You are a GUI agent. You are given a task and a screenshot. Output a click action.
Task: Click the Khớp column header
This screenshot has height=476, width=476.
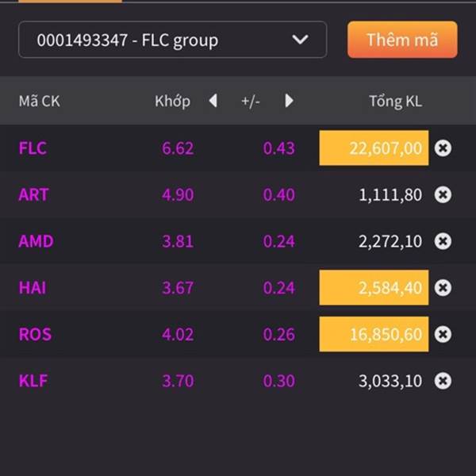tap(172, 102)
